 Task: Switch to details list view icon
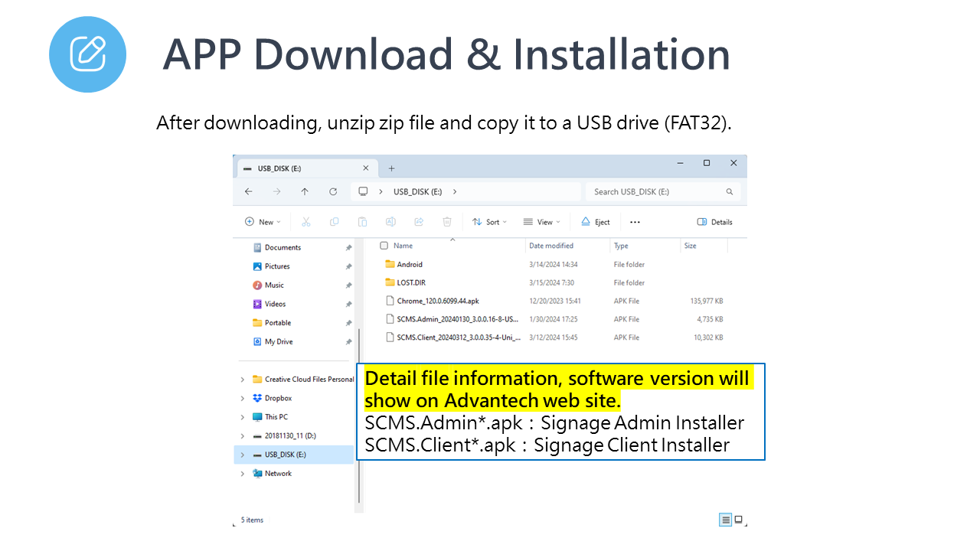(x=725, y=520)
